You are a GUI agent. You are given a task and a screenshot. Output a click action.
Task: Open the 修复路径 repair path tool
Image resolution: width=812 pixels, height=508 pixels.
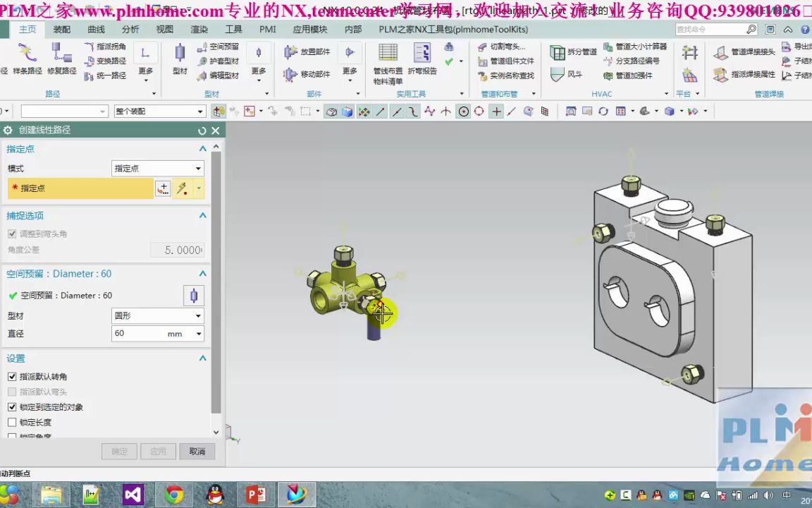click(61, 58)
